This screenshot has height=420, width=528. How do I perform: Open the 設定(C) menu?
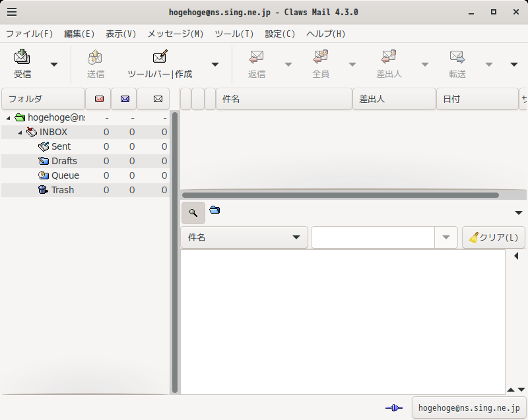point(280,34)
